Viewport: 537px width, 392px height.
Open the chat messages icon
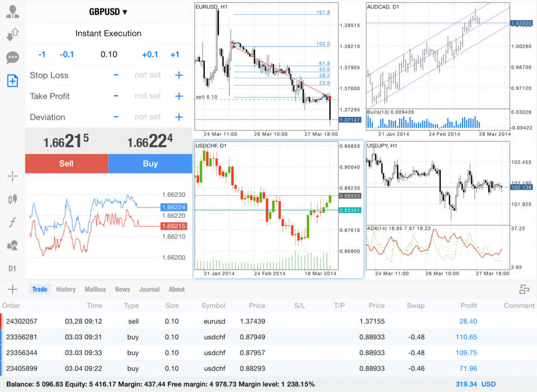point(12,58)
